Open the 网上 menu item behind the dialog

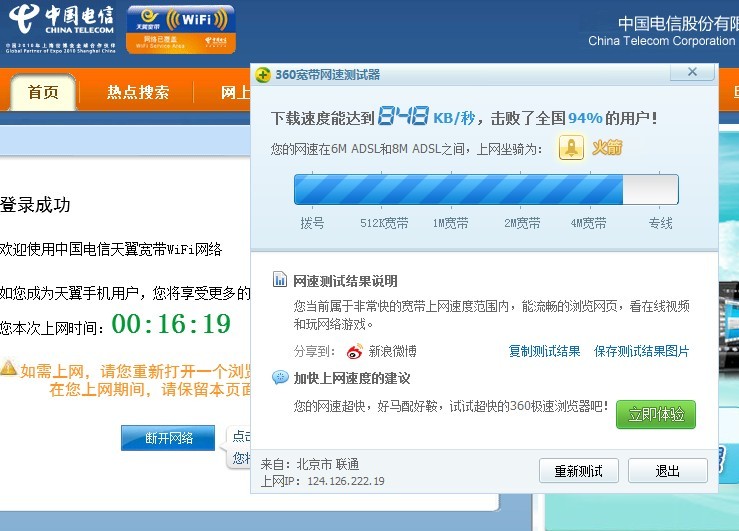coord(235,92)
